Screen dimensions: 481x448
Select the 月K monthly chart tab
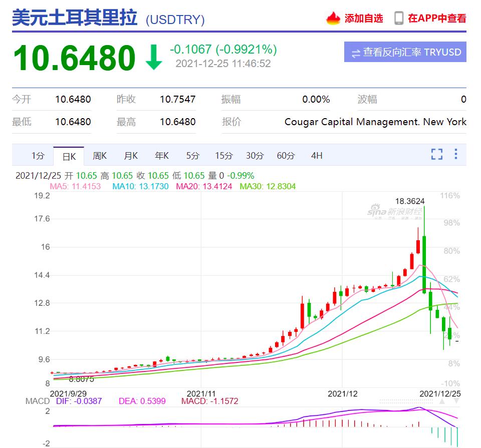tap(131, 156)
